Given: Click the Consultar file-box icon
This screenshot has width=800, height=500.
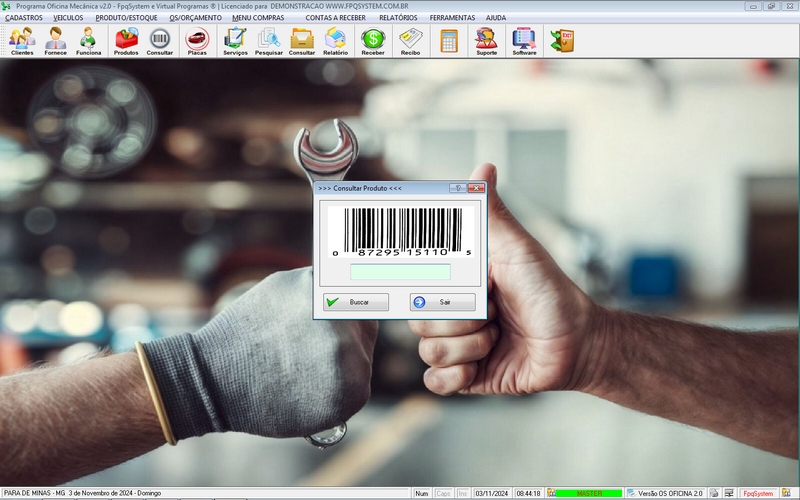Looking at the screenshot, I should pyautogui.click(x=302, y=41).
